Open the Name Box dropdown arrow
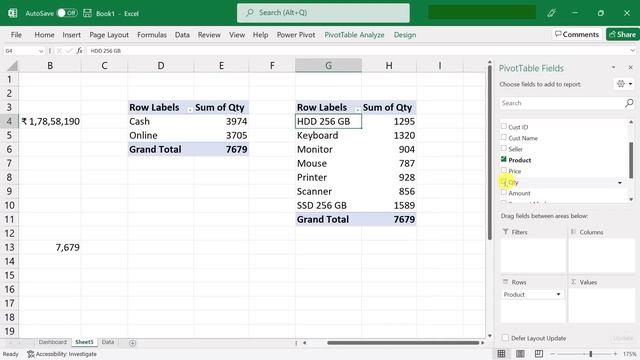 click(x=41, y=51)
